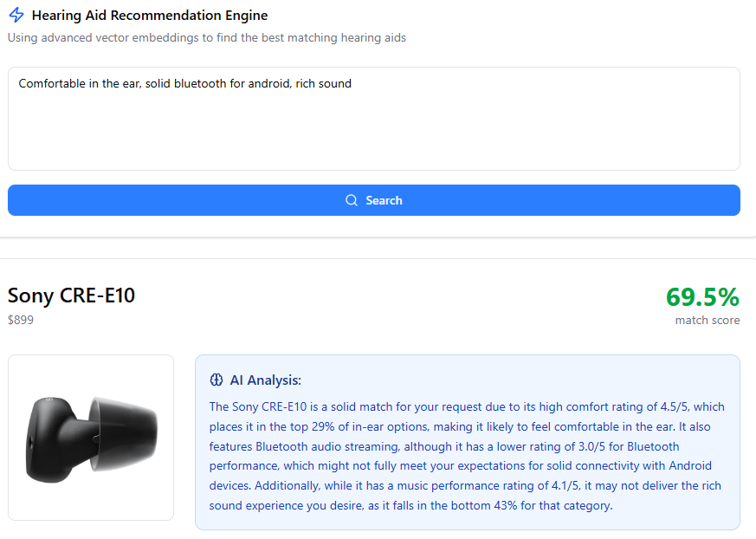
Task: Click the brain icon beside AI Analysis
Action: click(x=216, y=380)
